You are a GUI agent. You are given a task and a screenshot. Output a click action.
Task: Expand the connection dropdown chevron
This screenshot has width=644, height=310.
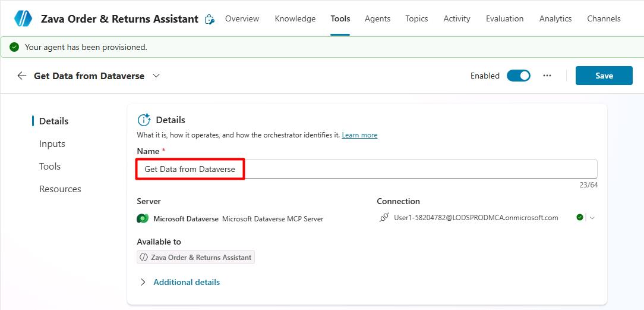(592, 218)
